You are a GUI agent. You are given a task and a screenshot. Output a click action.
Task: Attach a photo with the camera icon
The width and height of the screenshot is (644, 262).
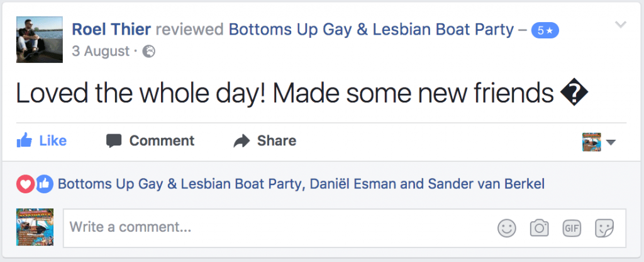click(x=539, y=228)
